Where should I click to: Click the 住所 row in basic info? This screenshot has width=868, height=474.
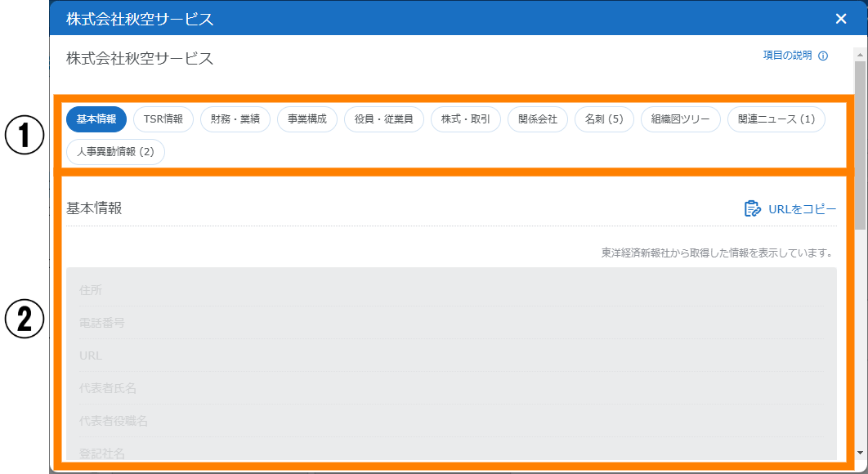click(451, 290)
